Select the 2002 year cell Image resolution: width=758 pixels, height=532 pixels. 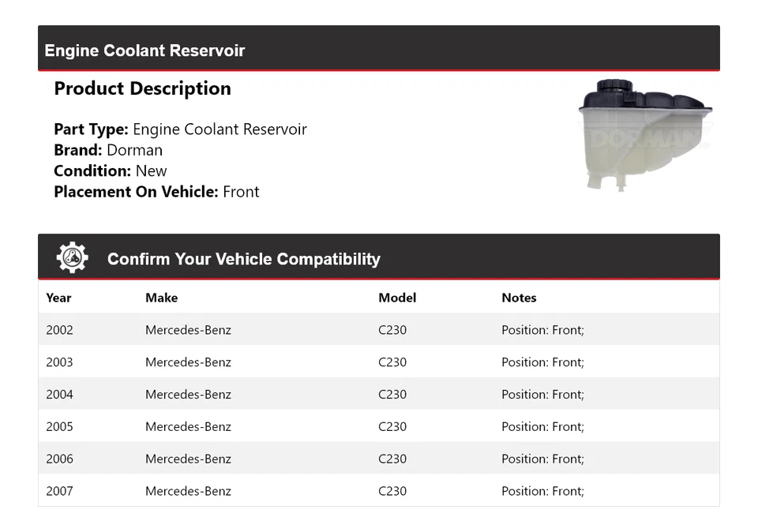[59, 330]
